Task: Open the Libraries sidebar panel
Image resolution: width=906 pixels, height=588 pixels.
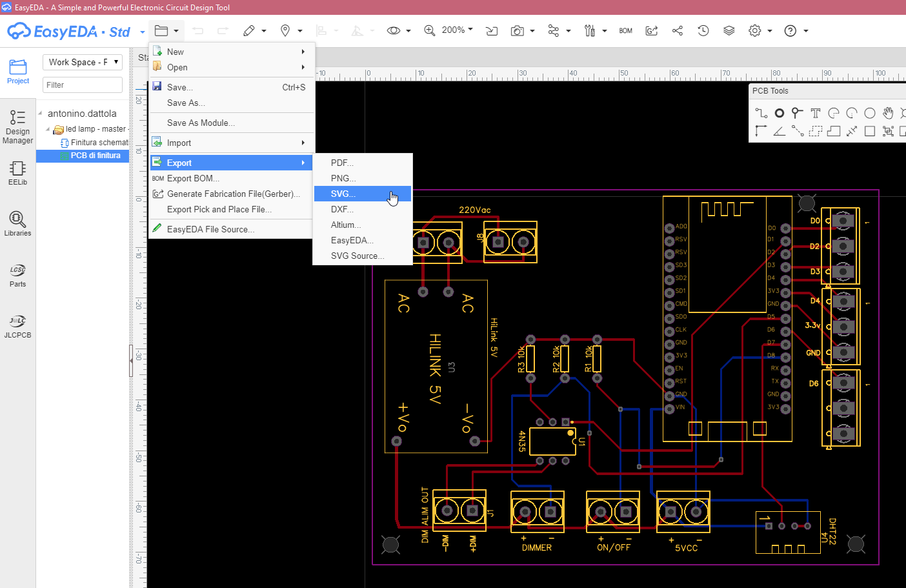Action: (18, 223)
